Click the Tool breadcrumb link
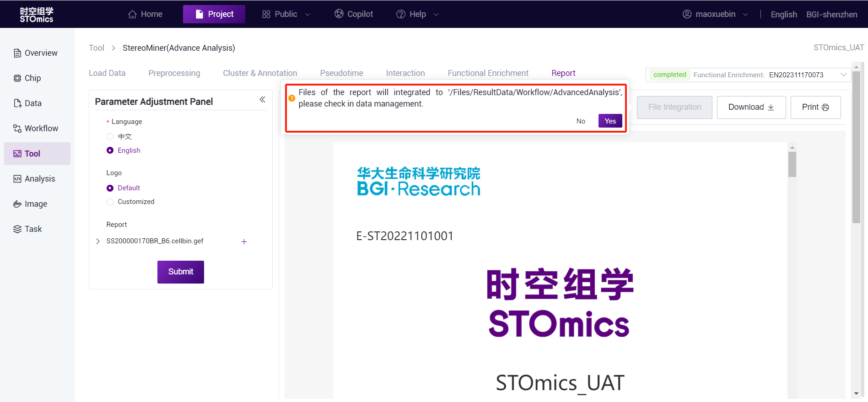Viewport: 868px width, 402px height. coord(97,48)
